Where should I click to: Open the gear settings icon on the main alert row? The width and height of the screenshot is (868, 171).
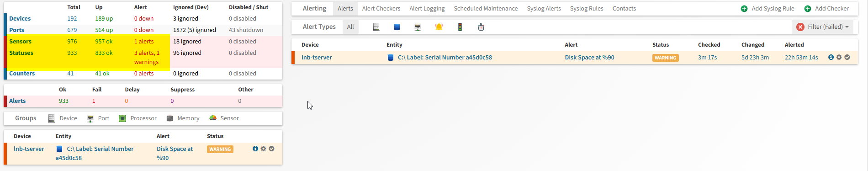[839, 57]
